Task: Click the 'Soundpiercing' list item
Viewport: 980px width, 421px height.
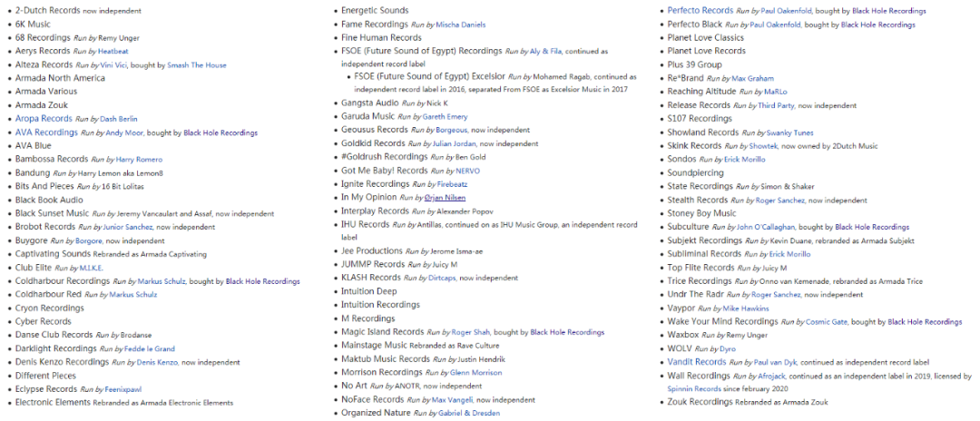Action: tap(696, 172)
